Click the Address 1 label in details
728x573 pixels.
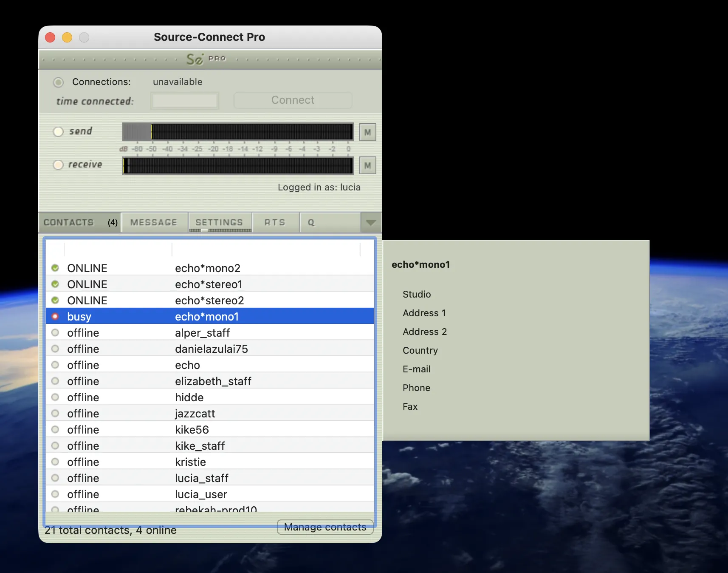424,313
